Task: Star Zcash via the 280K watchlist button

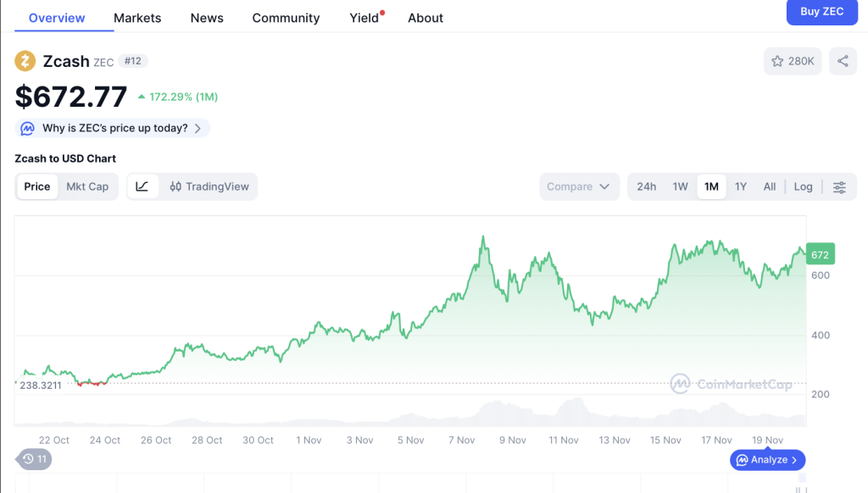Action: [793, 61]
